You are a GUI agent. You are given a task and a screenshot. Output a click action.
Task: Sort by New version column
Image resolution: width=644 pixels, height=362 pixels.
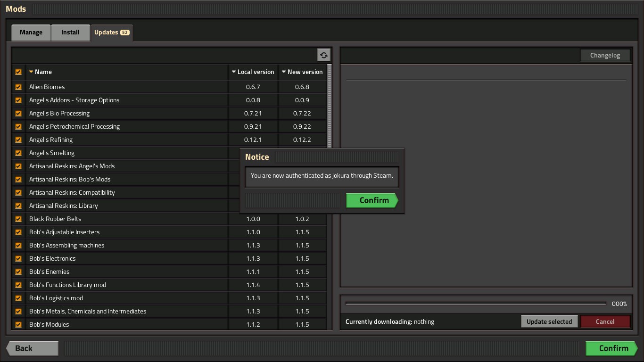click(x=302, y=72)
